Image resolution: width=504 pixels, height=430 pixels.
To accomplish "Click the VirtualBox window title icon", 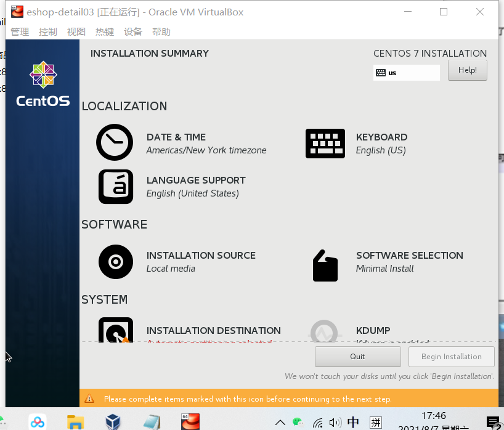I will tap(17, 12).
